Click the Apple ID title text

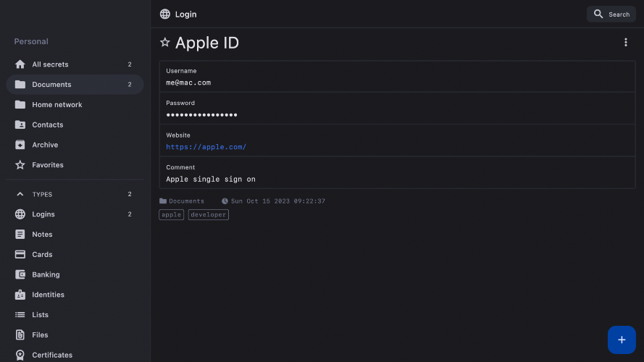(207, 43)
